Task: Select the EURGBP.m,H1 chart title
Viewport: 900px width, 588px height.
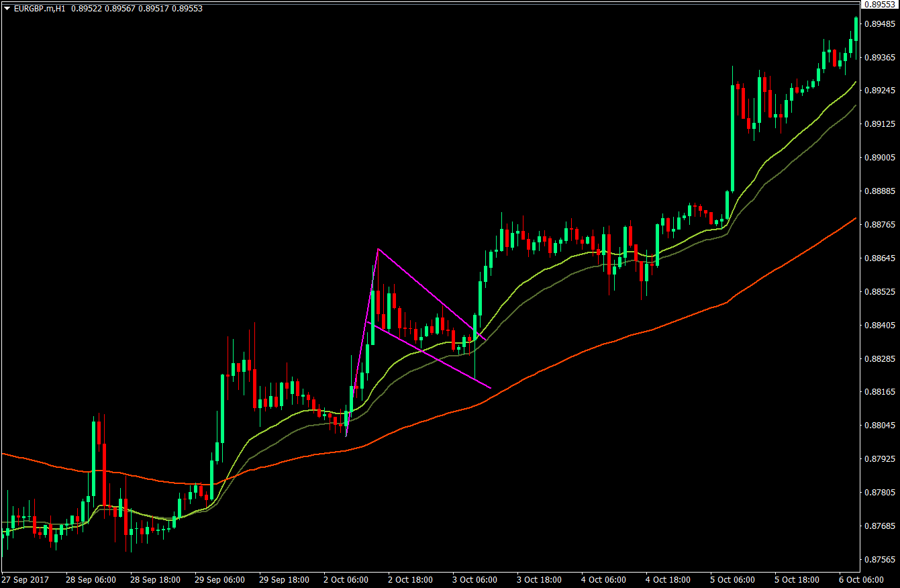Action: [x=40, y=9]
